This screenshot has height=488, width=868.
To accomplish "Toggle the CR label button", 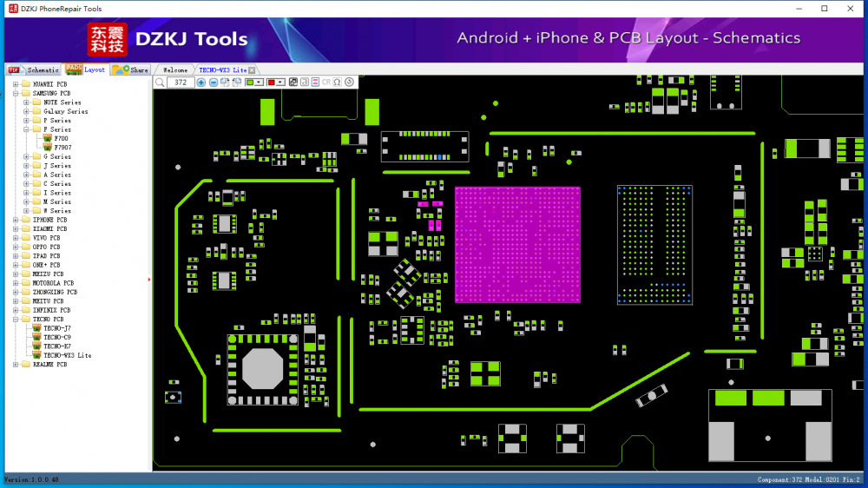I will coord(326,82).
